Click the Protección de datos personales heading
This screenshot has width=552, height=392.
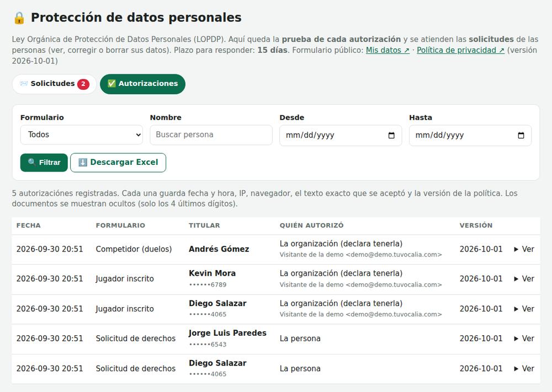pos(136,18)
